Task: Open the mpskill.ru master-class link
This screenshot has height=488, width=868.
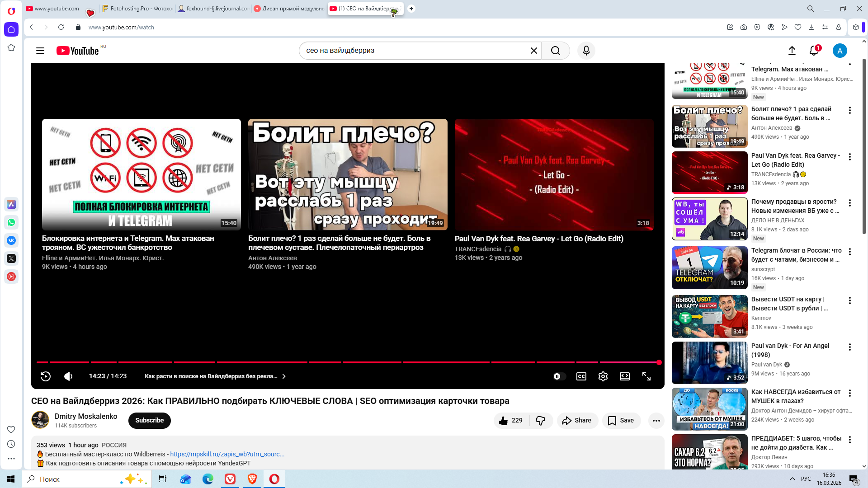Action: click(227, 454)
